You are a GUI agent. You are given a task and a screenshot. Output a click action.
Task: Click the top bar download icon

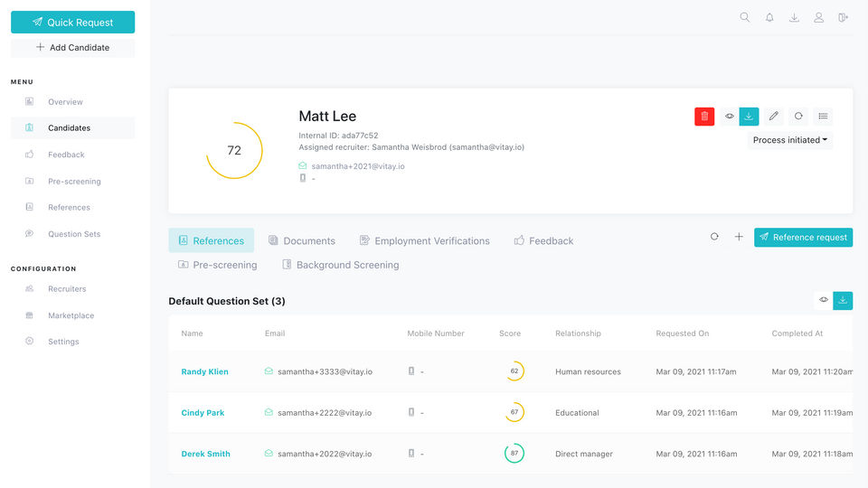coord(794,18)
